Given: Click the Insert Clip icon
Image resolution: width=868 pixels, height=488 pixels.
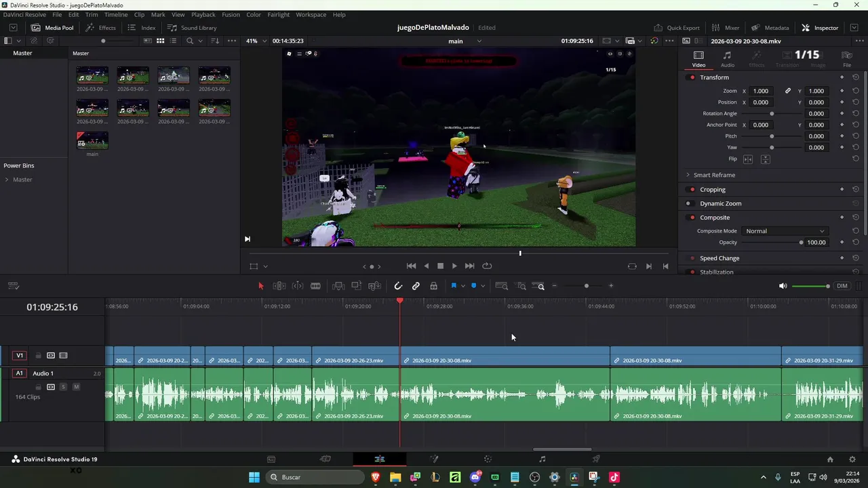Looking at the screenshot, I should pos(338,286).
